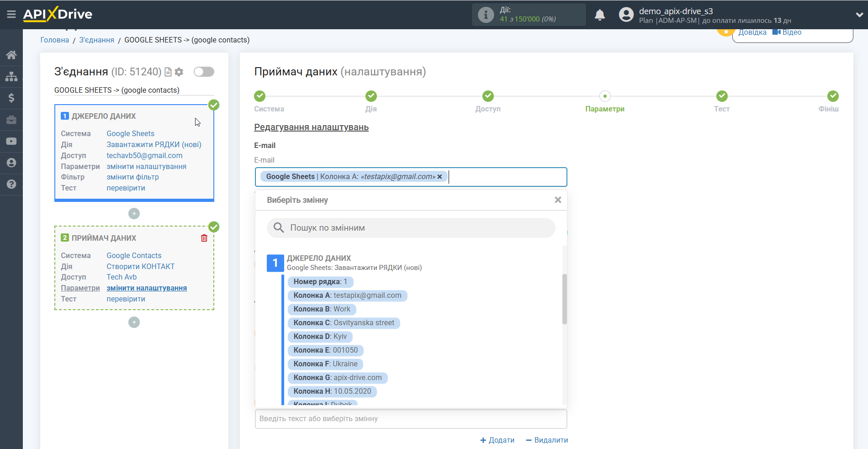This screenshot has height=449, width=868.
Task: Open the connection notes document icon
Action: (x=168, y=72)
